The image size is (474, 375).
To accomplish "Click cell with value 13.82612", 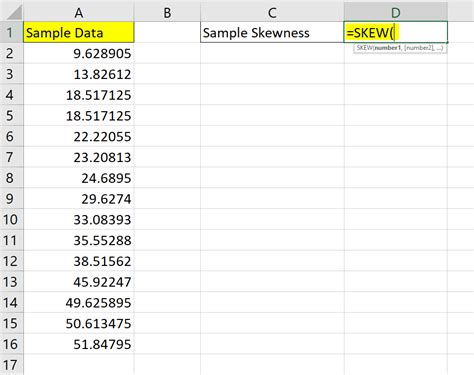I will [79, 74].
